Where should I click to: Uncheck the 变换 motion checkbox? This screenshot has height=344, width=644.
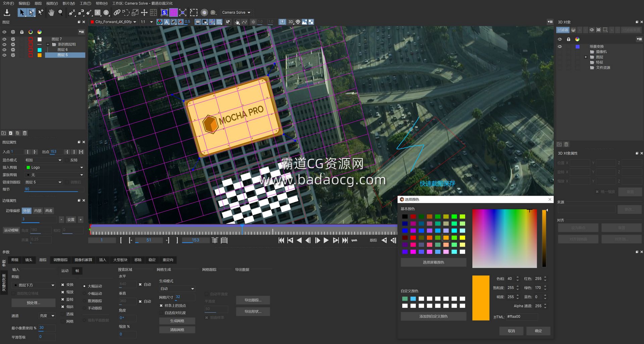(x=63, y=285)
